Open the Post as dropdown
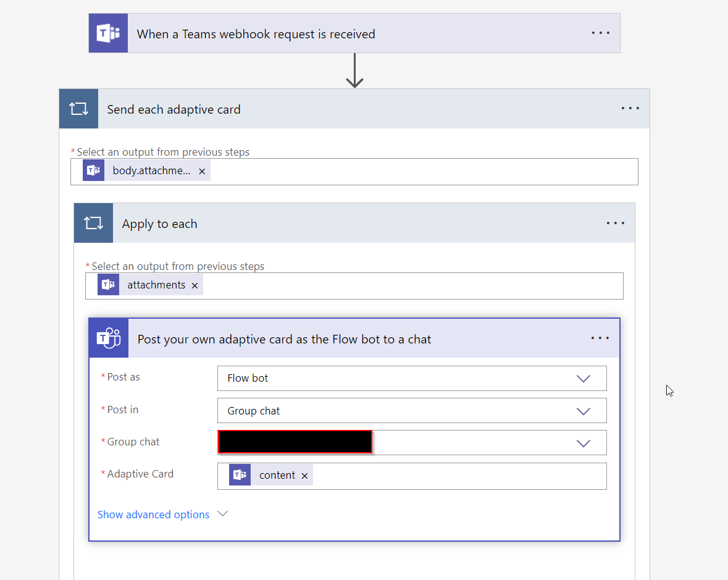The width and height of the screenshot is (728, 580). [583, 379]
